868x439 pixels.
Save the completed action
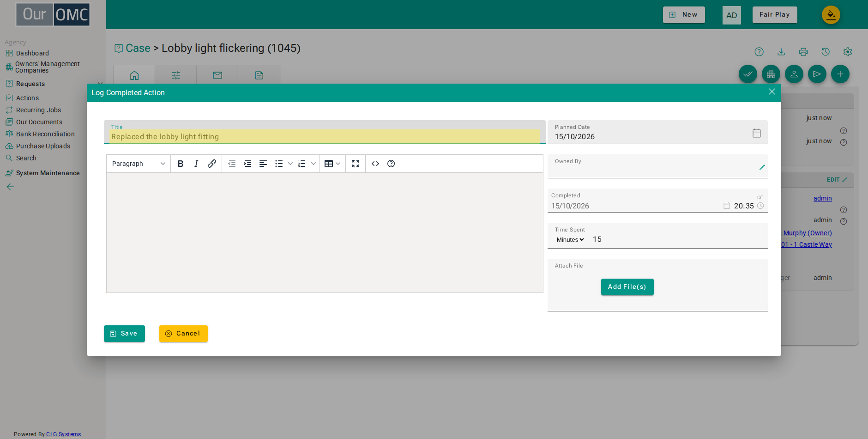click(x=124, y=334)
